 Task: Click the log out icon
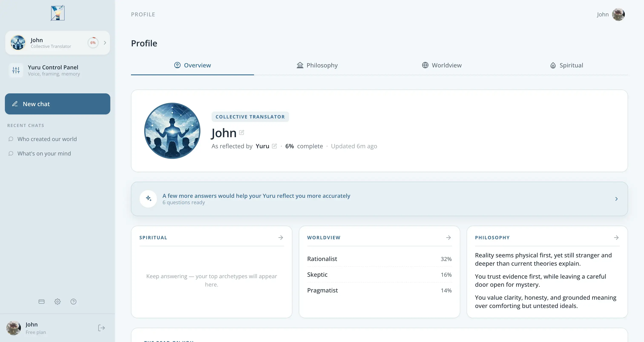pos(101,328)
